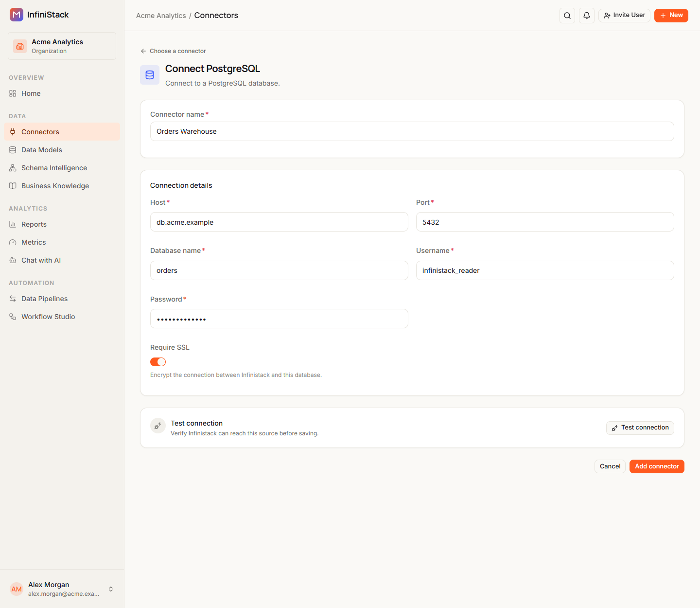Open Schema Intelligence in sidebar
Image resolution: width=700 pixels, height=608 pixels.
point(62,168)
